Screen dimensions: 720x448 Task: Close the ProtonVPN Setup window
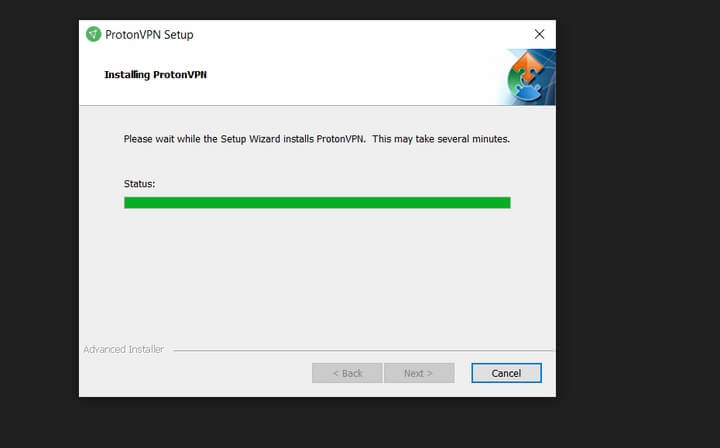[539, 34]
